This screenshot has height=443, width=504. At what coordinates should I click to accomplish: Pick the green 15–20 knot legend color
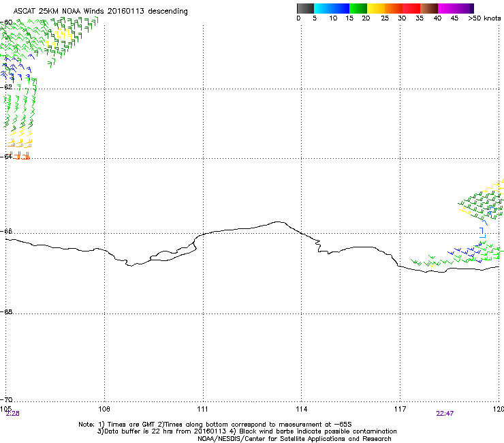358,8
